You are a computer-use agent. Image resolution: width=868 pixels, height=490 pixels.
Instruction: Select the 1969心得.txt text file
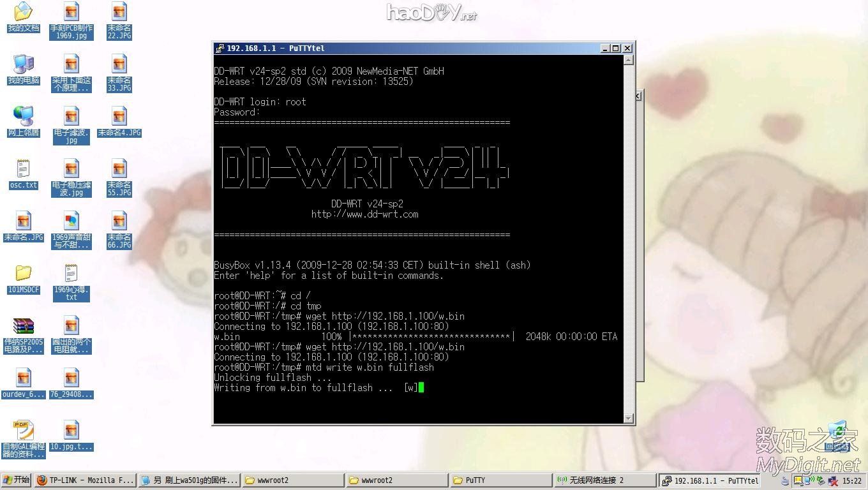click(71, 274)
